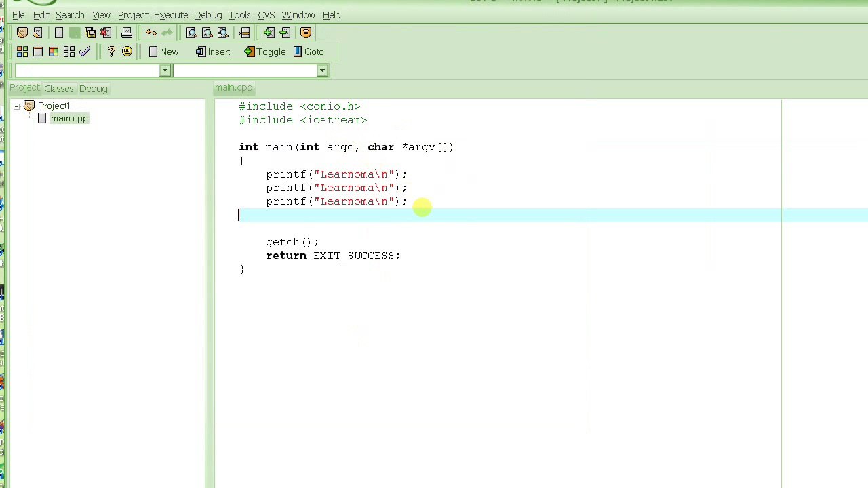Click Add to Project green plus icon
The height and width of the screenshot is (488, 868).
[x=269, y=33]
